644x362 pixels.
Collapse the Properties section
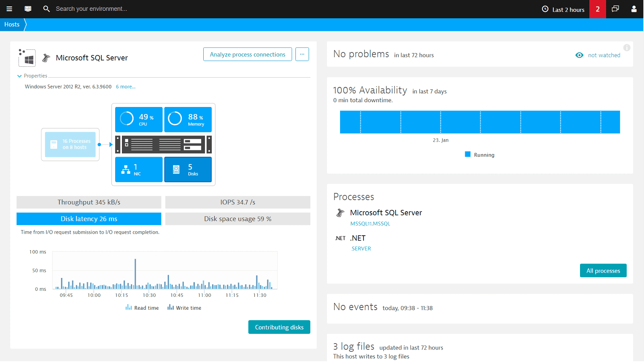[x=32, y=76]
